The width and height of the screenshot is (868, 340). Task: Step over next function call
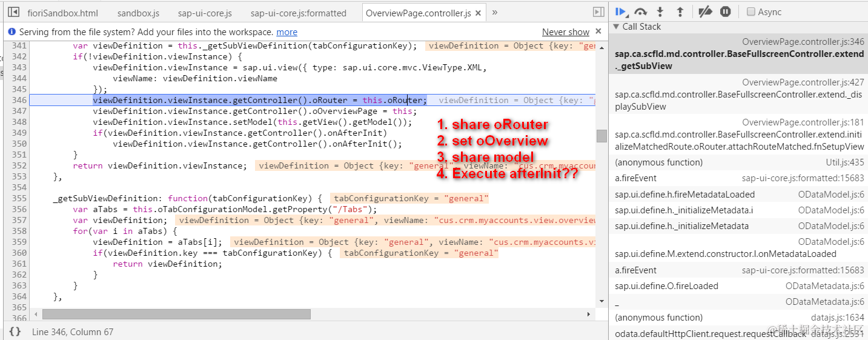click(x=640, y=12)
